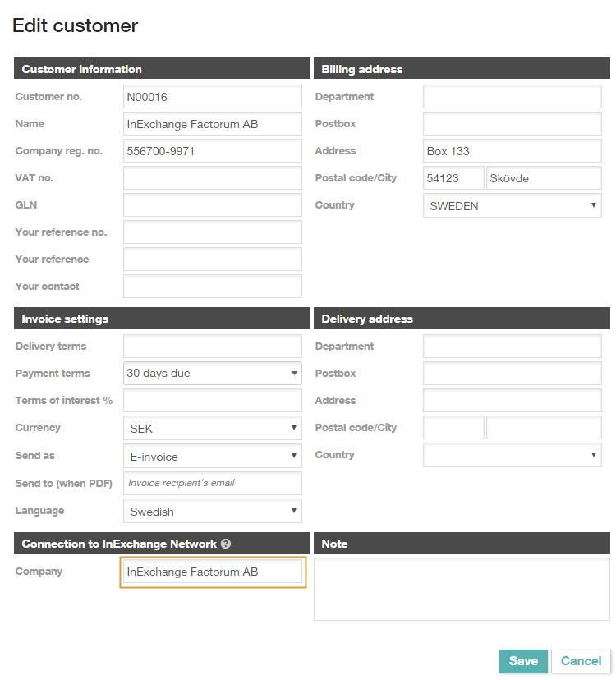The width and height of the screenshot is (616, 680).
Task: Click the Billing address section header
Action: tap(462, 68)
